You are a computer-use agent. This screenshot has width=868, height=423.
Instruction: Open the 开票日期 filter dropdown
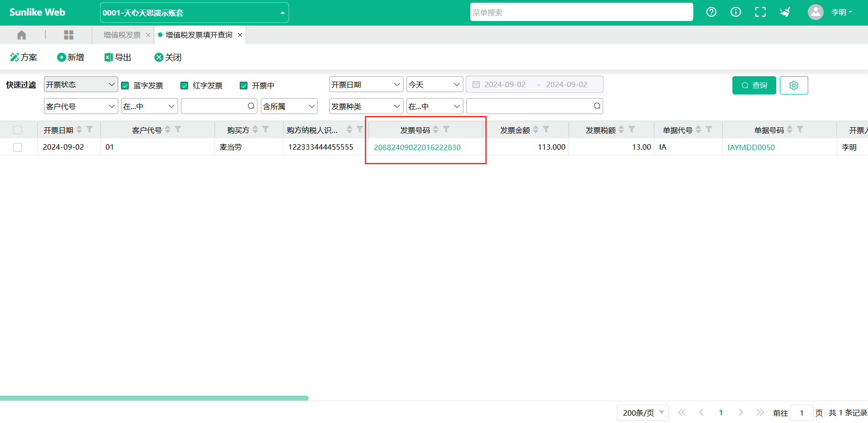pos(366,84)
